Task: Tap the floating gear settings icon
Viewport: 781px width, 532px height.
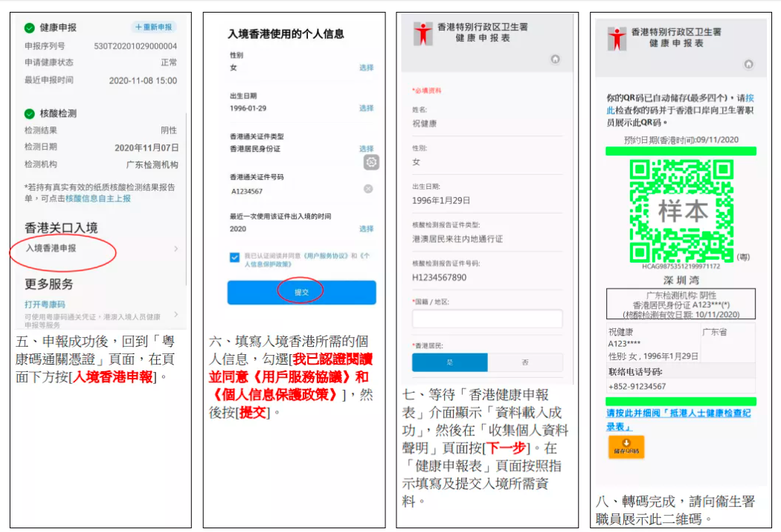Action: pyautogui.click(x=371, y=162)
